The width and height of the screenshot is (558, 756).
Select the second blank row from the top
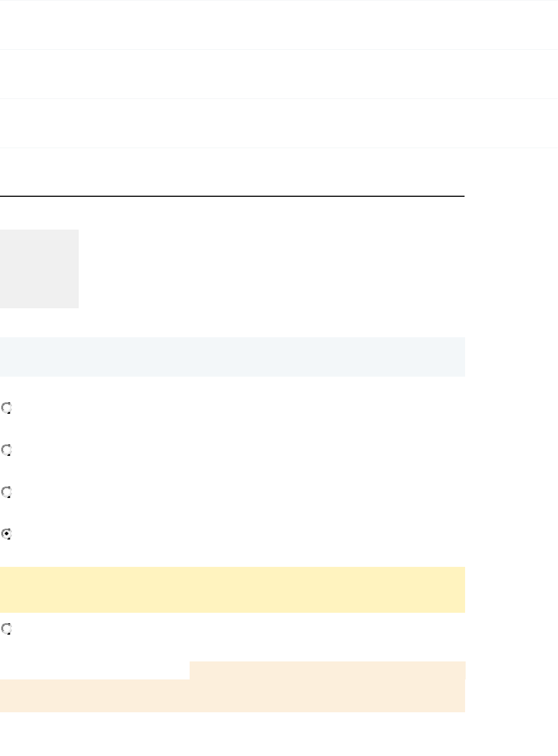279,74
